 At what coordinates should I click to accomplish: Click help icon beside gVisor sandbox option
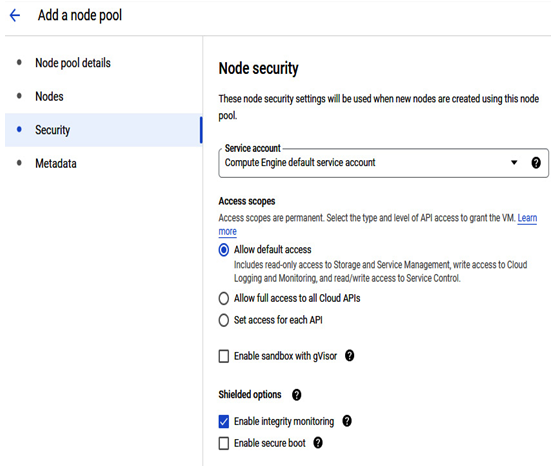click(349, 355)
